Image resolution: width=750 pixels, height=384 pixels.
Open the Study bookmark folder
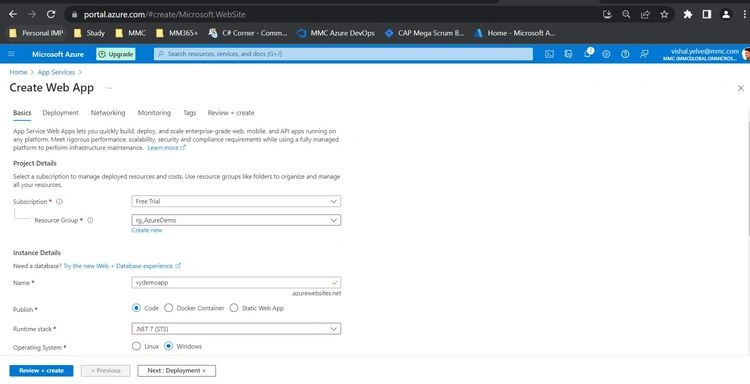(89, 33)
